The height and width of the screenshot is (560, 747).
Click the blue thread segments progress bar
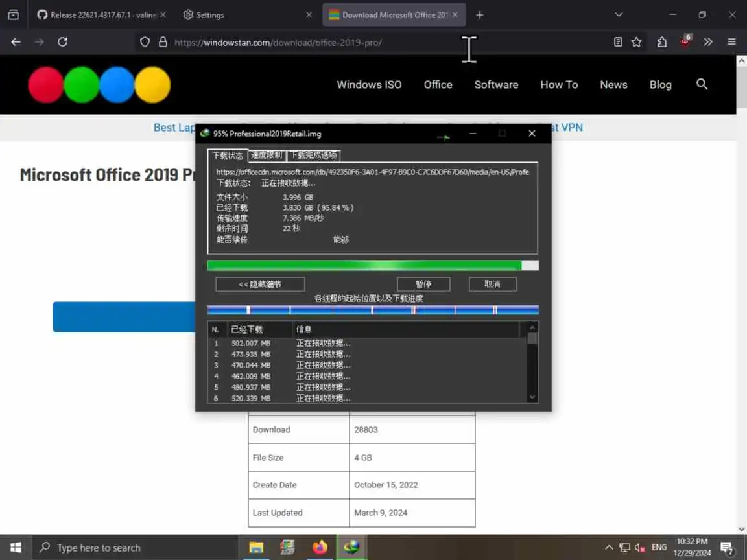click(373, 310)
